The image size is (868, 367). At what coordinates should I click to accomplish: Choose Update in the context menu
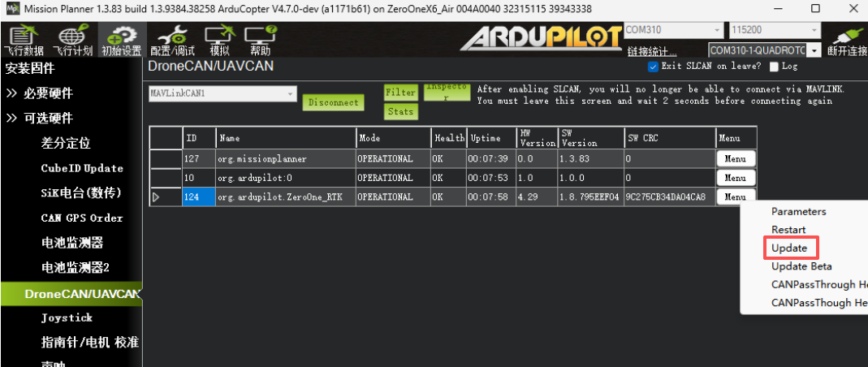click(x=789, y=248)
